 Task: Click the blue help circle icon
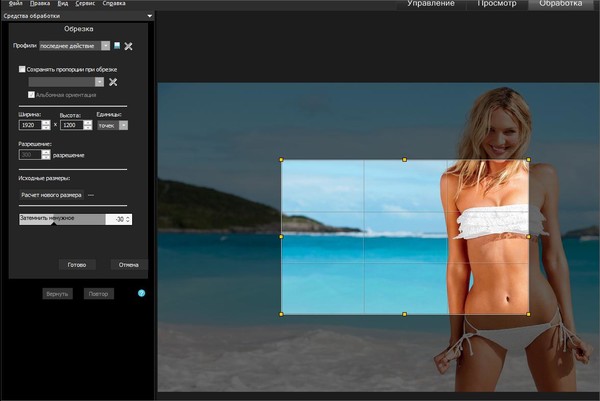(141, 293)
